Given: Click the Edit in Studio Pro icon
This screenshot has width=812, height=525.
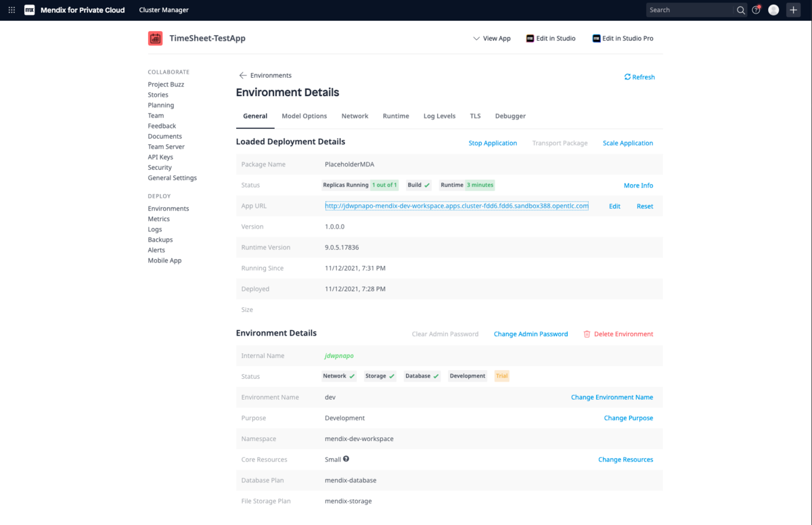Looking at the screenshot, I should click(596, 39).
